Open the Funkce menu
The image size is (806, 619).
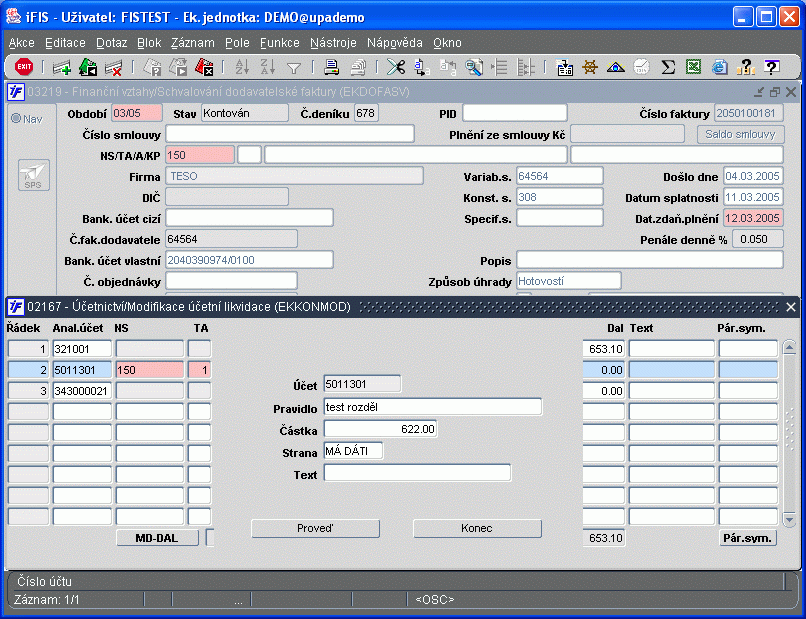pos(280,43)
